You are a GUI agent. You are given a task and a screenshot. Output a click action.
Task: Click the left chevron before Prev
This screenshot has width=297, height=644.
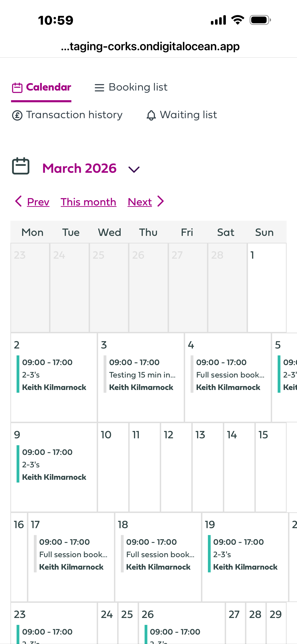(x=18, y=201)
